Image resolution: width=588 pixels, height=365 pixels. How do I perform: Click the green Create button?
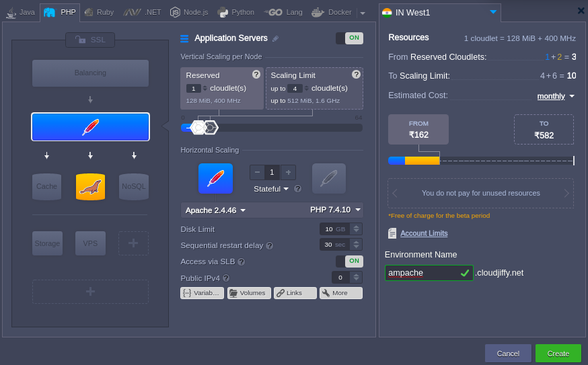coord(558,354)
